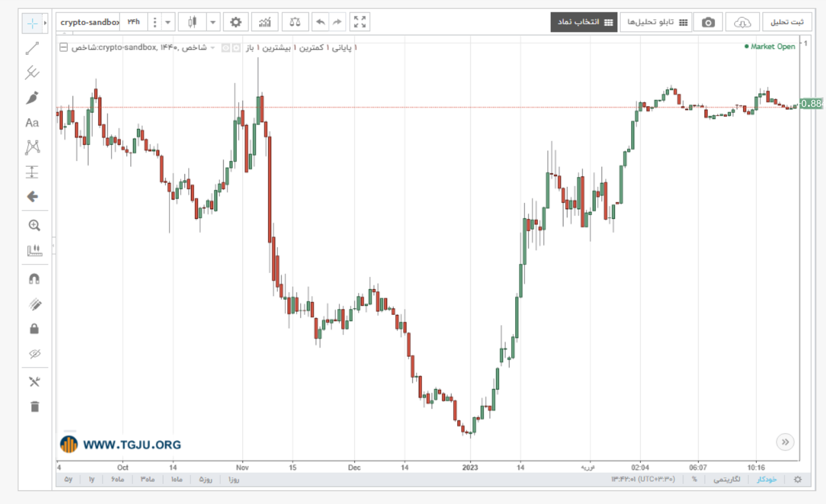Select the crosshair cursor tool
826x504 pixels.
[x=32, y=23]
